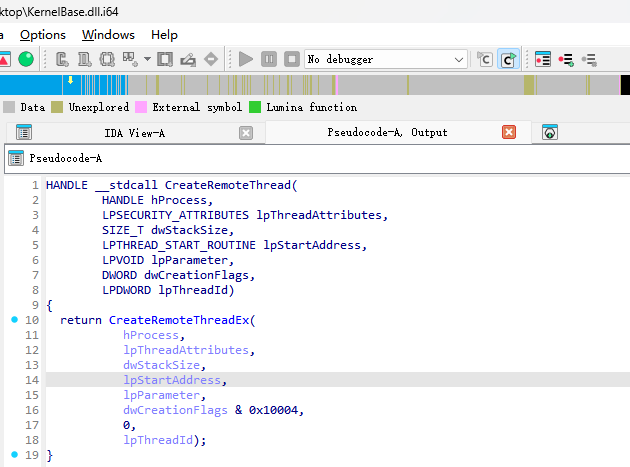Click the tab icon right of Pseudocode-A, Output
The width and height of the screenshot is (630, 467).
click(x=550, y=132)
